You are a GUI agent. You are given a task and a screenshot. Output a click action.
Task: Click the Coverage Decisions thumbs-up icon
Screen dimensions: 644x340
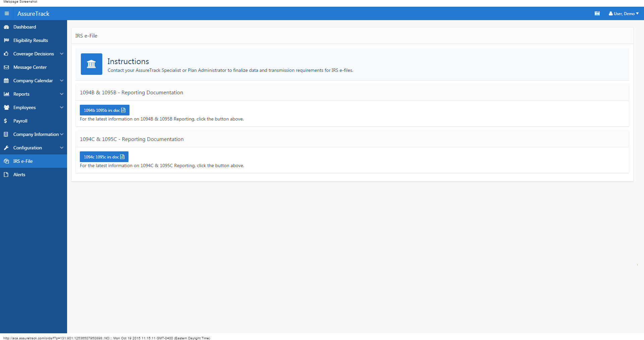click(x=6, y=54)
